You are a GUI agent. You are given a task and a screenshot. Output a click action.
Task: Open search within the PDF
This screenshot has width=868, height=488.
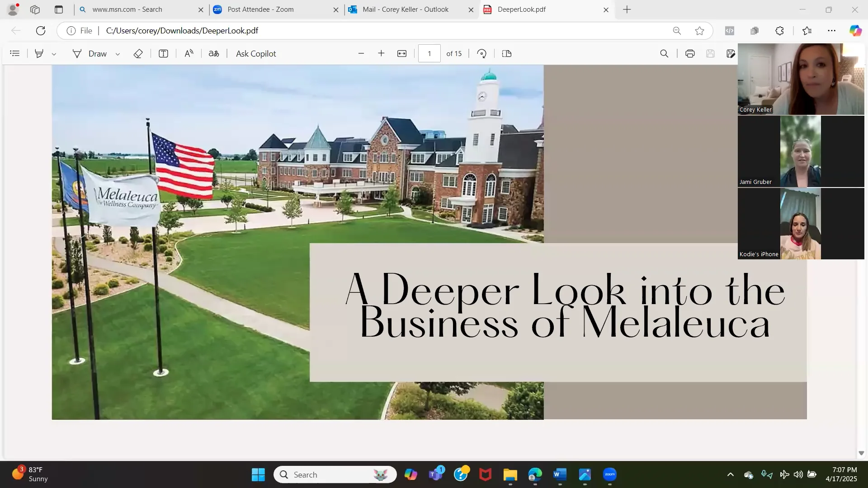click(x=664, y=53)
